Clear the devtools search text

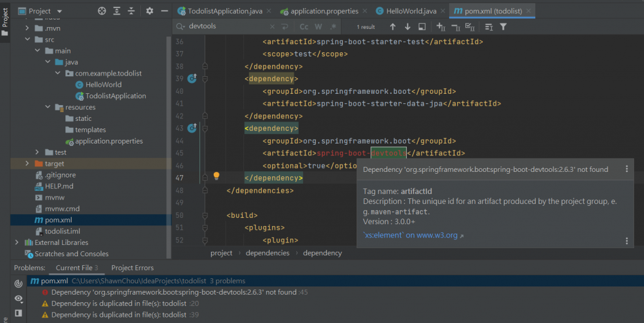click(272, 26)
